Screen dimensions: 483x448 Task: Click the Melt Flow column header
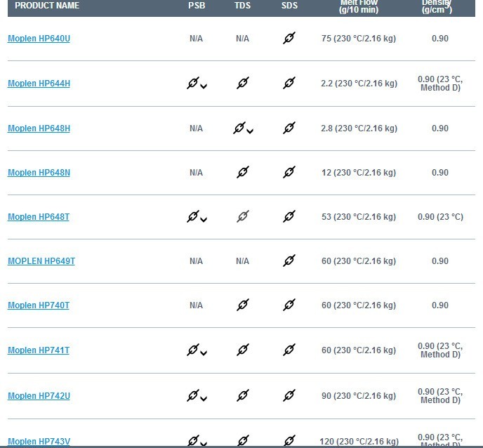359,6
